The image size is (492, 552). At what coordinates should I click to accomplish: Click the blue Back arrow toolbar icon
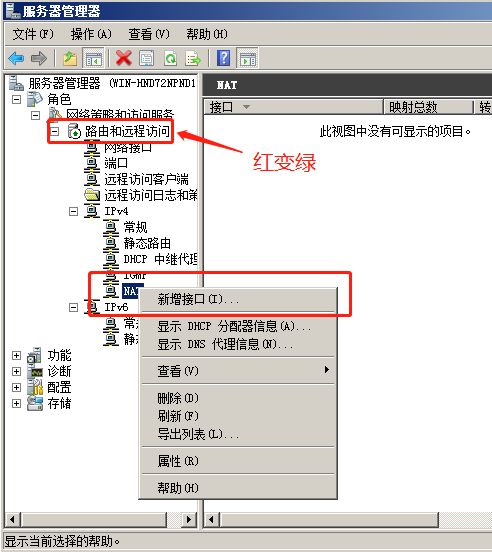pyautogui.click(x=16, y=58)
